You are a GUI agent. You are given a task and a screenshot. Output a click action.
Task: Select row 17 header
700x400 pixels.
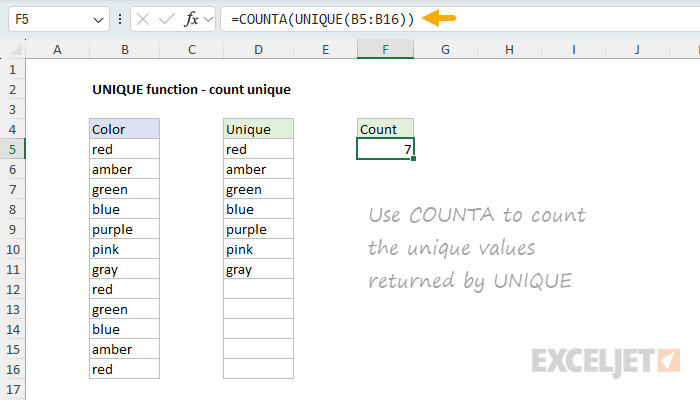click(12, 389)
